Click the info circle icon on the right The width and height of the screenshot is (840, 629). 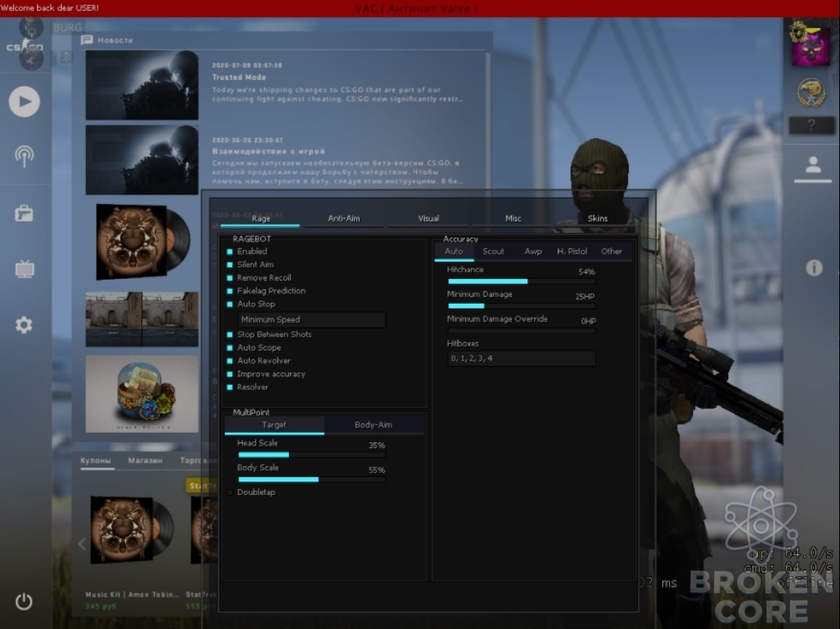tap(814, 268)
